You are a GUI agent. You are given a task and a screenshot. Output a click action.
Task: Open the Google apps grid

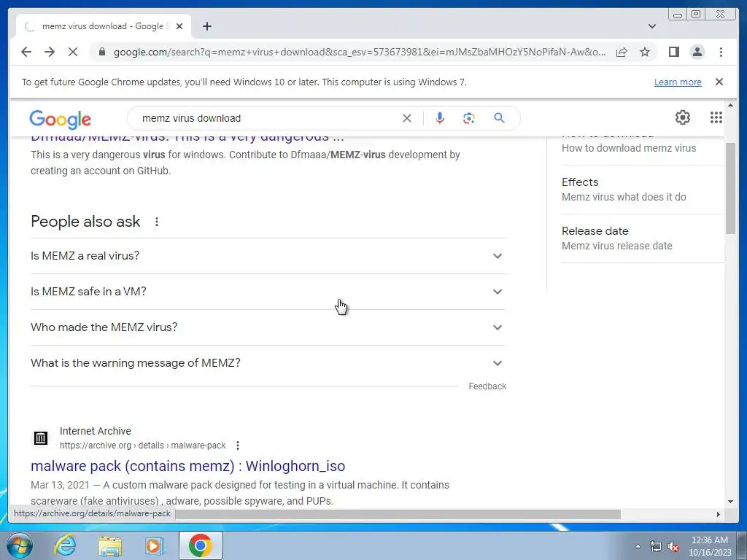pos(716,117)
